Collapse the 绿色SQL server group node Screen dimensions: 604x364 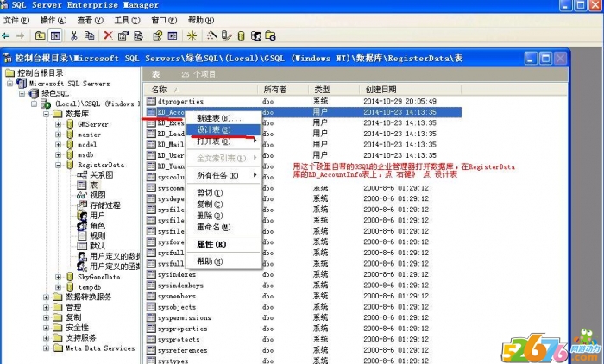pos(22,93)
